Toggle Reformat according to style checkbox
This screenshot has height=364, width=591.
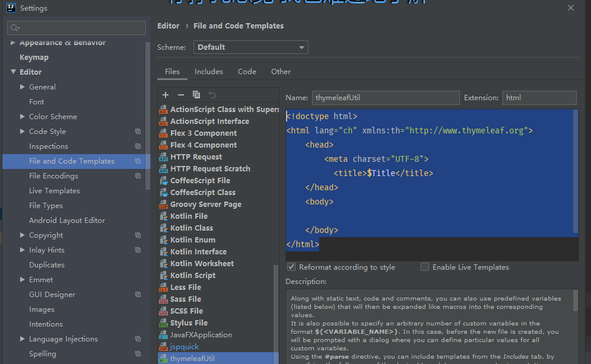[x=291, y=267]
